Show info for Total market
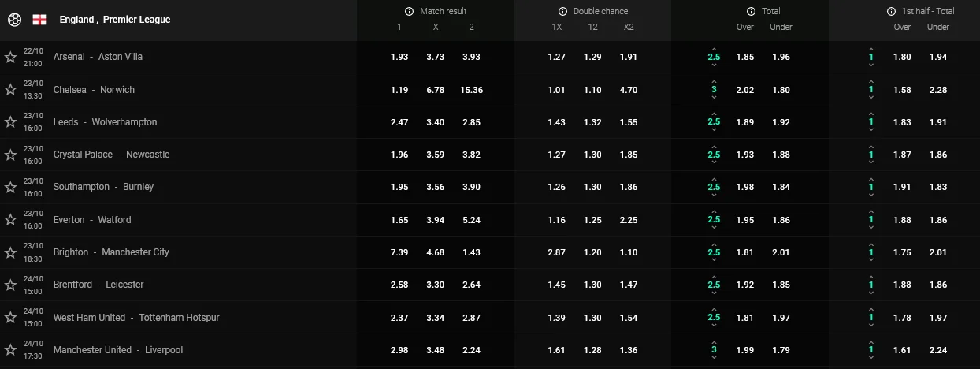This screenshot has height=369, width=980. [x=752, y=12]
